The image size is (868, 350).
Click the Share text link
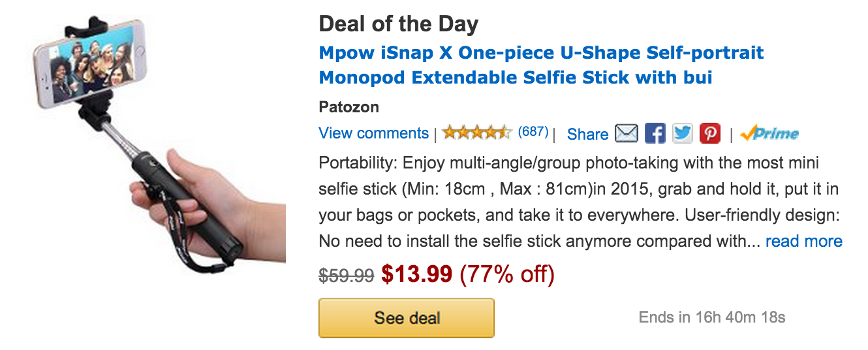587,135
